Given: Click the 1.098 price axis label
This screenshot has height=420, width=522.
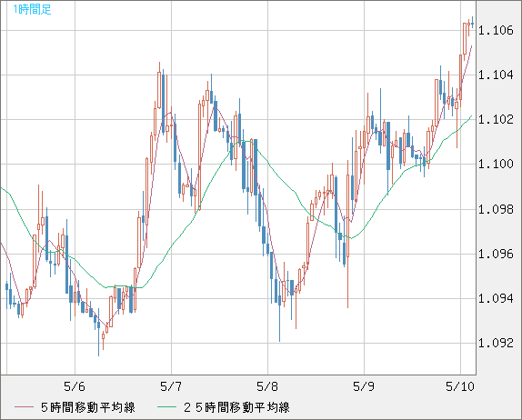Looking at the screenshot, I should click(496, 210).
